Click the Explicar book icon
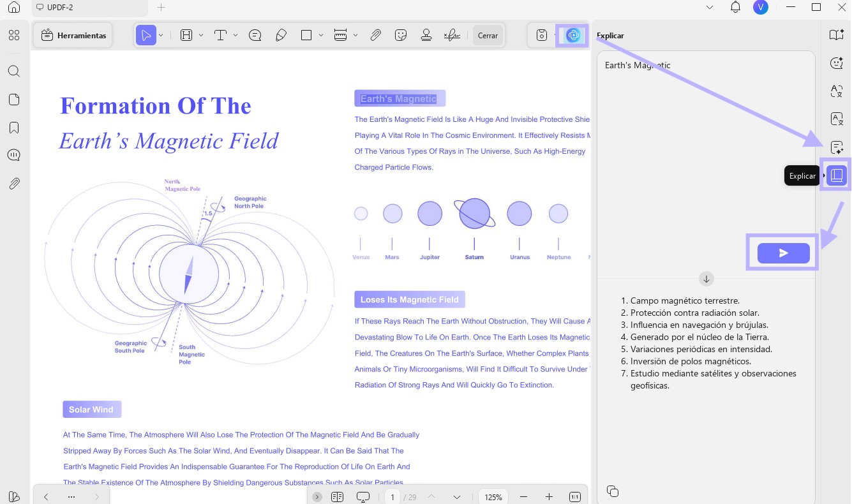Image resolution: width=852 pixels, height=504 pixels. (837, 175)
